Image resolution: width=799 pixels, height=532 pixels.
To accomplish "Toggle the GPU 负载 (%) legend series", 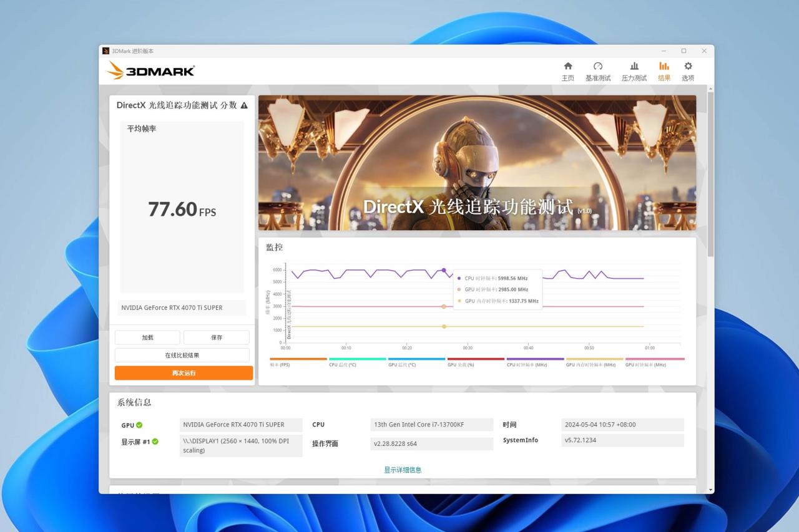I will [476, 362].
